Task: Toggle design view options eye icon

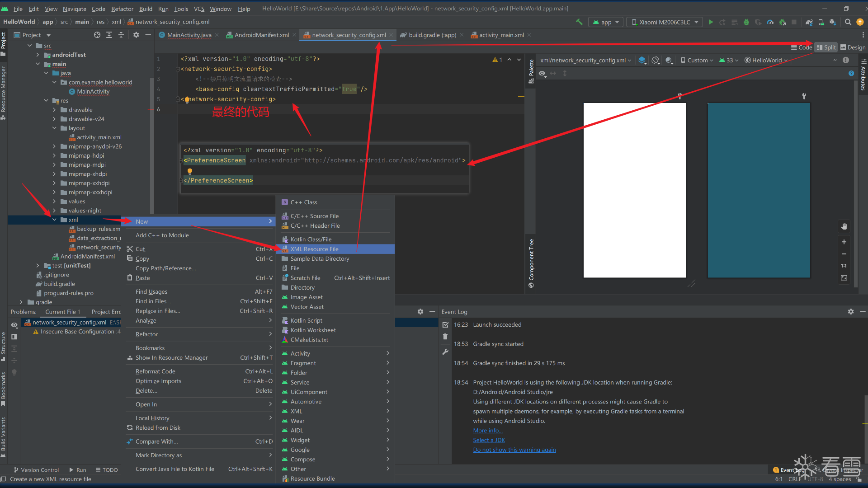Action: pos(542,73)
